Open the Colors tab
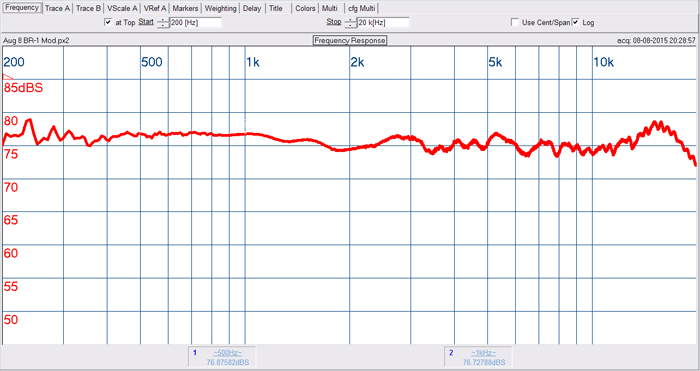This screenshot has width=700, height=371. point(305,8)
